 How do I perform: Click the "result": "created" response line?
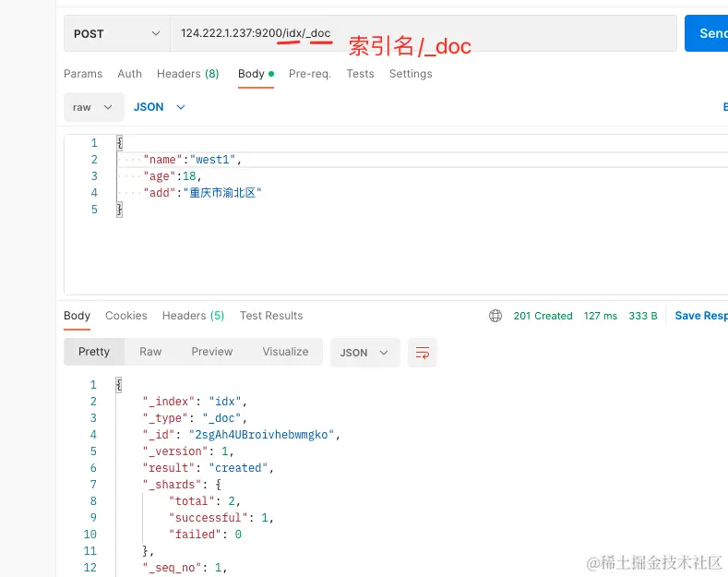coord(209,468)
